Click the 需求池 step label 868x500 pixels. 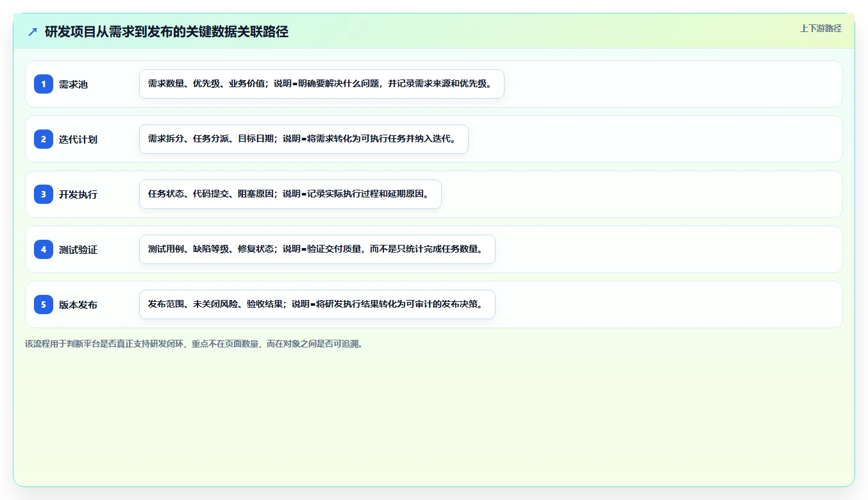pos(73,84)
